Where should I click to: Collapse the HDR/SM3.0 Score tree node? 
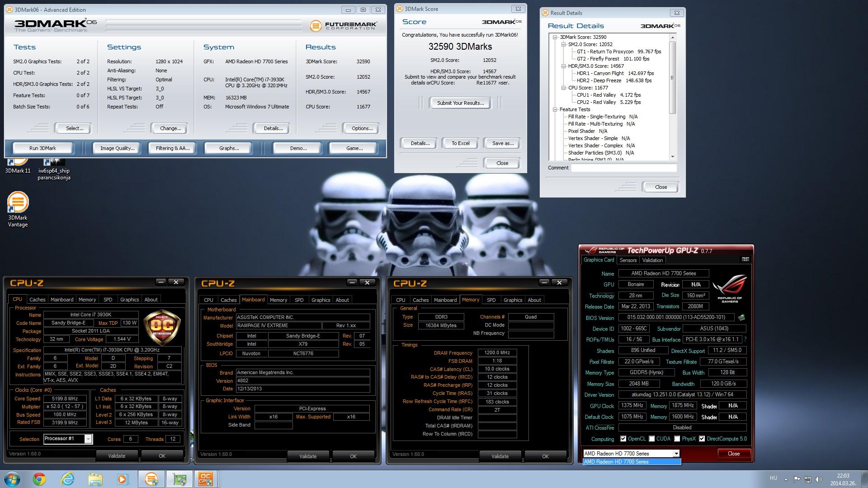point(564,66)
